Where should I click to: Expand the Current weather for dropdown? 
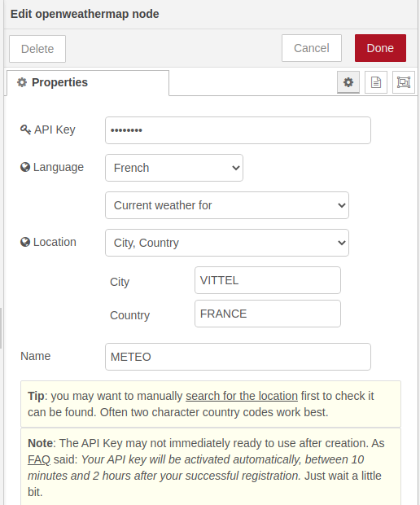227,205
